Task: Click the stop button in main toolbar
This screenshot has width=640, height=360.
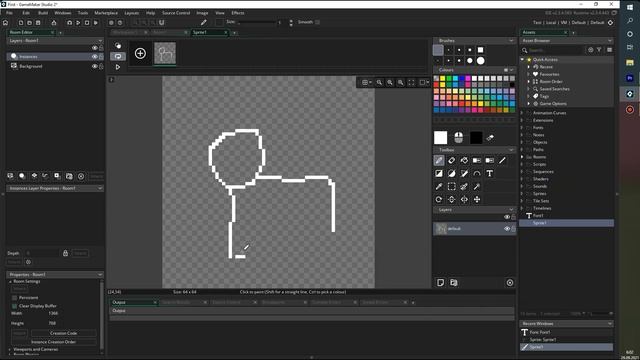Action: click(x=87, y=23)
